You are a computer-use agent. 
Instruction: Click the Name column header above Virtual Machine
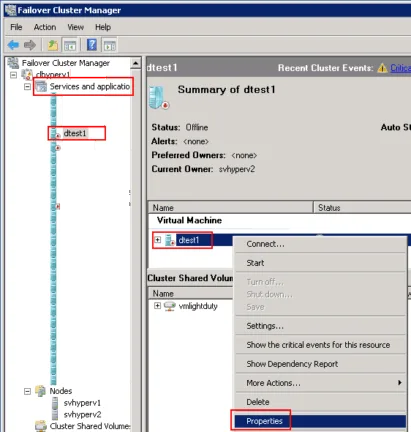[231, 208]
